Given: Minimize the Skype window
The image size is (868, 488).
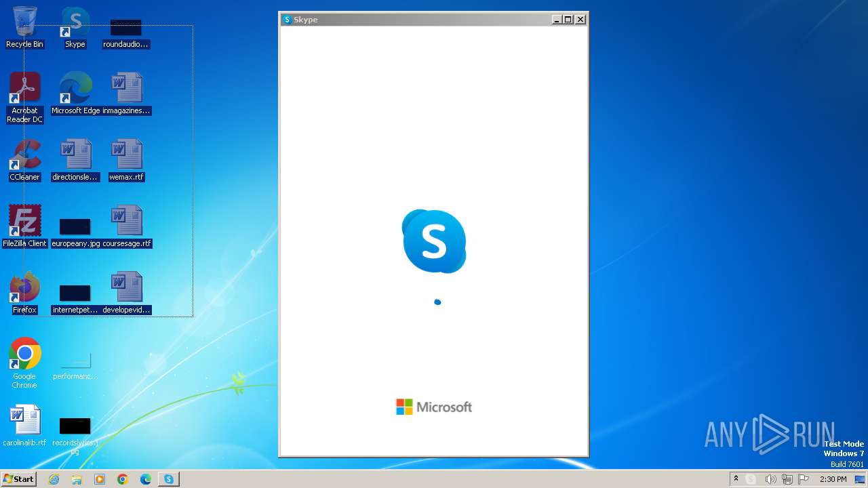Looking at the screenshot, I should [557, 20].
